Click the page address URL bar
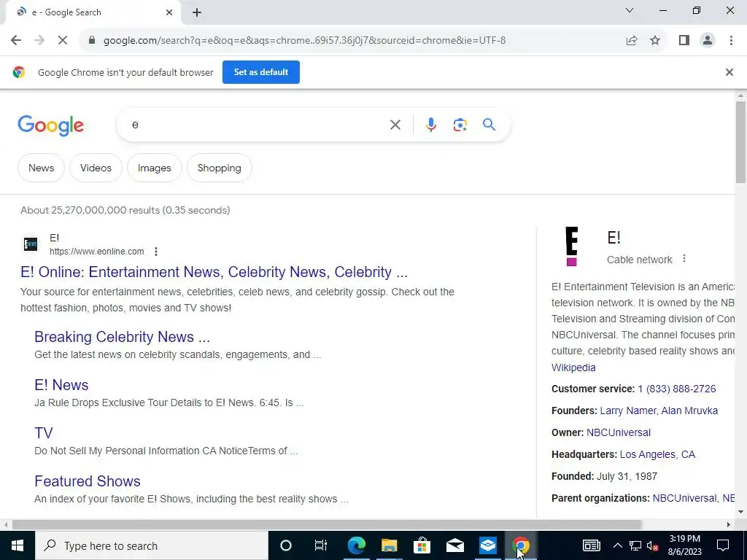 point(305,41)
